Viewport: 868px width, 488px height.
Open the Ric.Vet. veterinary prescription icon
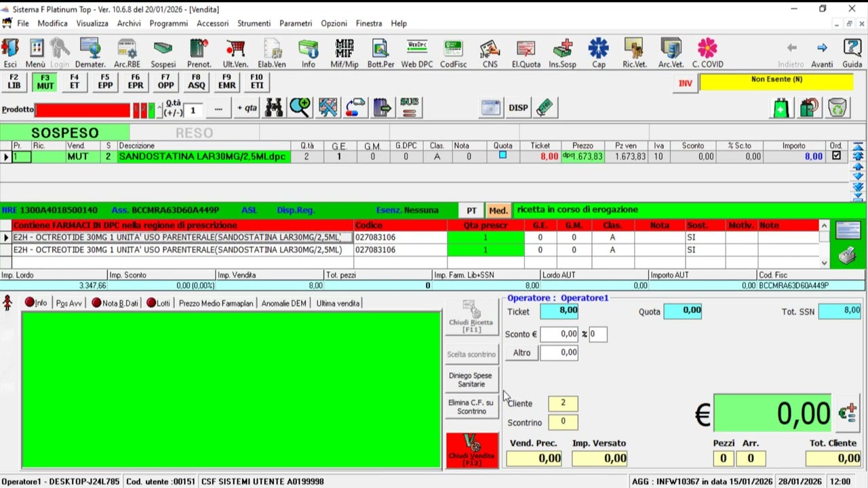pos(635,54)
